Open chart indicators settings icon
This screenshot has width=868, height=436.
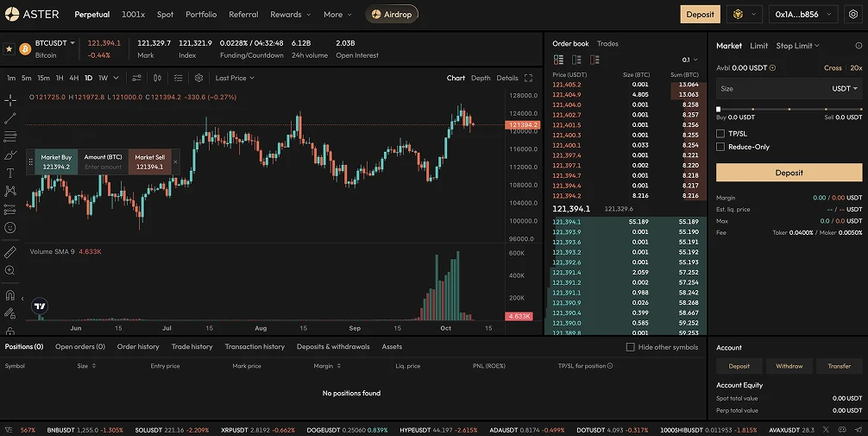click(136, 78)
